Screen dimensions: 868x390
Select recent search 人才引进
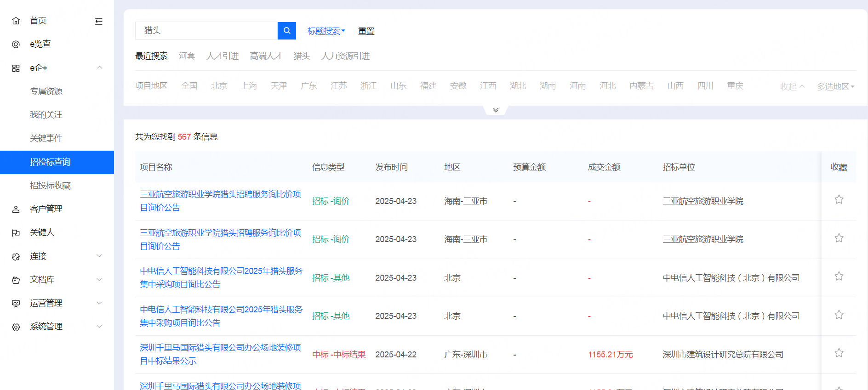[x=223, y=56]
